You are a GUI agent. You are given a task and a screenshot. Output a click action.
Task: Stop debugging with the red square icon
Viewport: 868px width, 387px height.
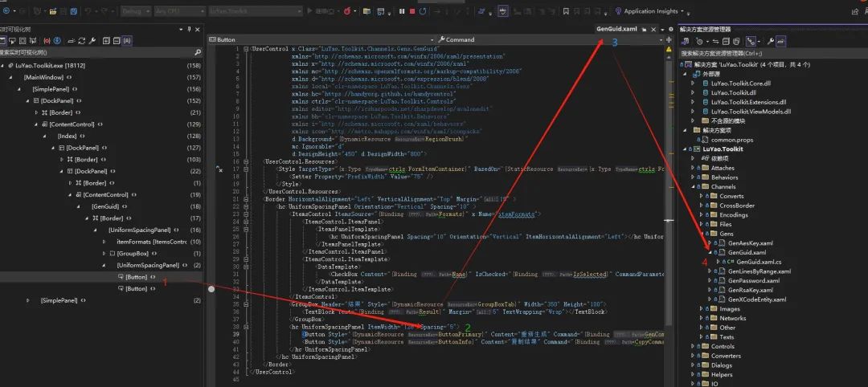pyautogui.click(x=411, y=11)
